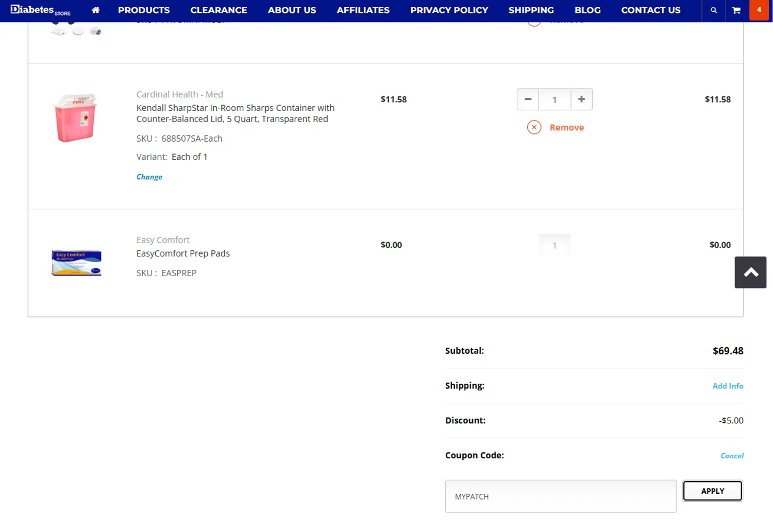The width and height of the screenshot is (773, 532).
Task: Click the EasyComfort Prep Pads thumbnail
Action: click(x=76, y=263)
